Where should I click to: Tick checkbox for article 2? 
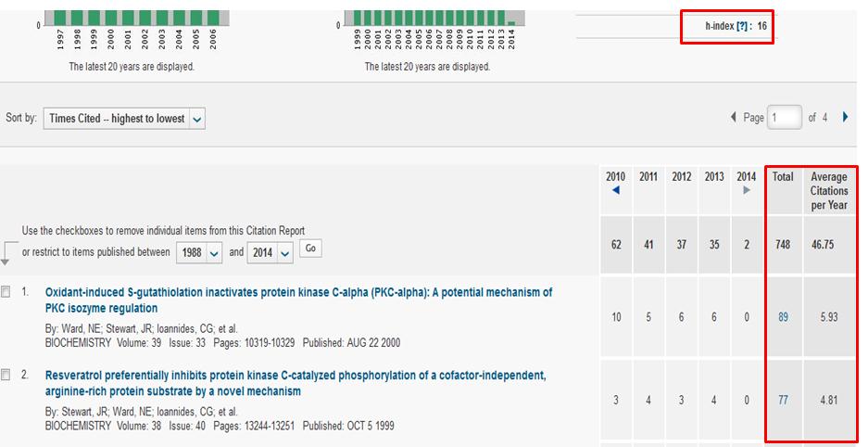[6, 375]
